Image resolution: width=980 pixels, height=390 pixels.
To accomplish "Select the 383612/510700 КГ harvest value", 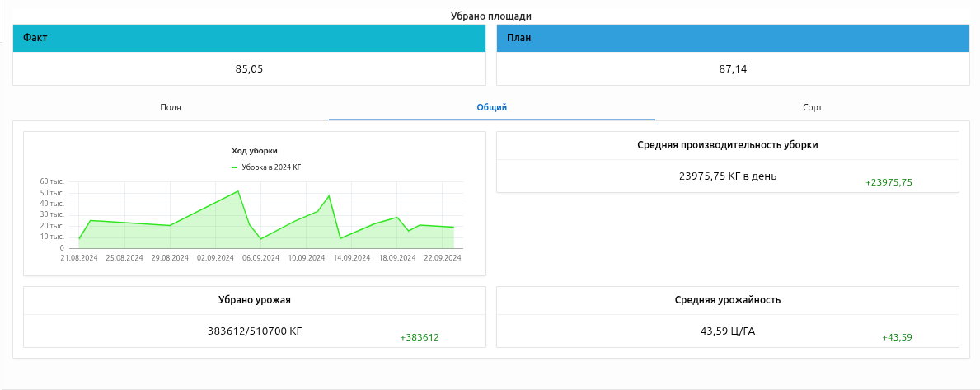I will point(255,331).
